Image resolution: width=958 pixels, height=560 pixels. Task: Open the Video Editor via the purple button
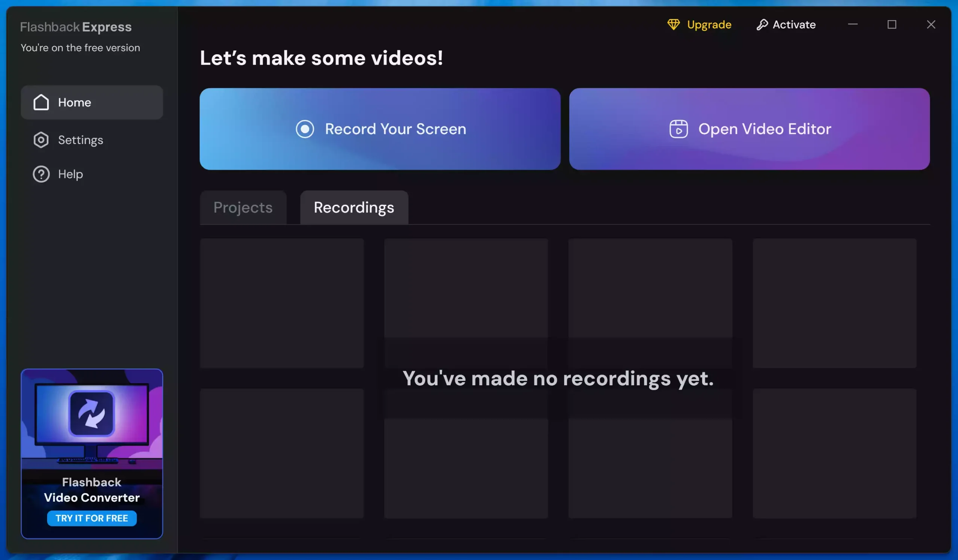[x=749, y=129]
